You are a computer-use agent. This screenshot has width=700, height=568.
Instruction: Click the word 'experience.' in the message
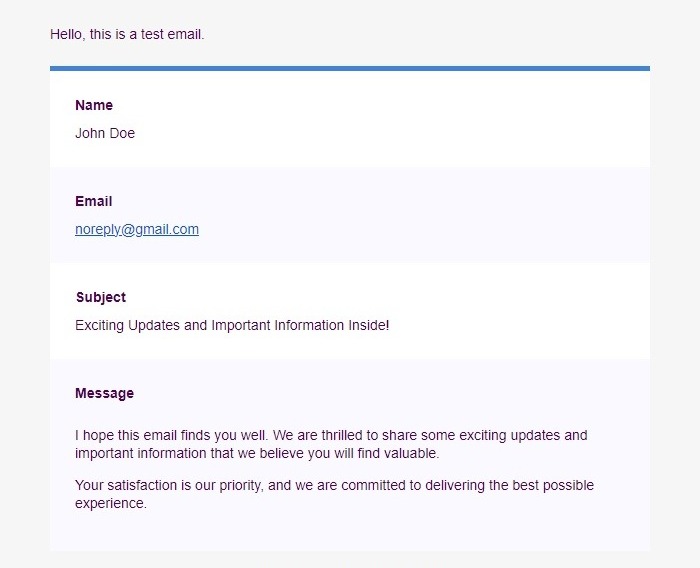click(x=111, y=503)
